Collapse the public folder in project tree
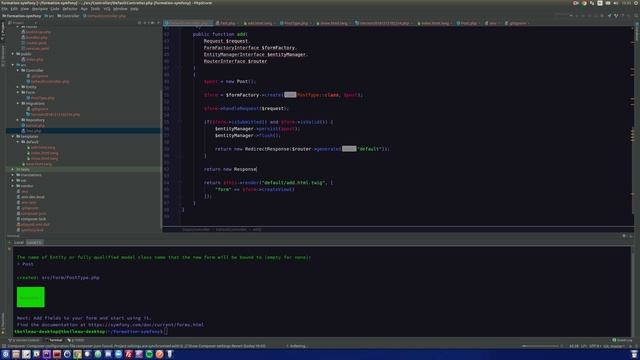The image size is (640, 360). [13, 54]
